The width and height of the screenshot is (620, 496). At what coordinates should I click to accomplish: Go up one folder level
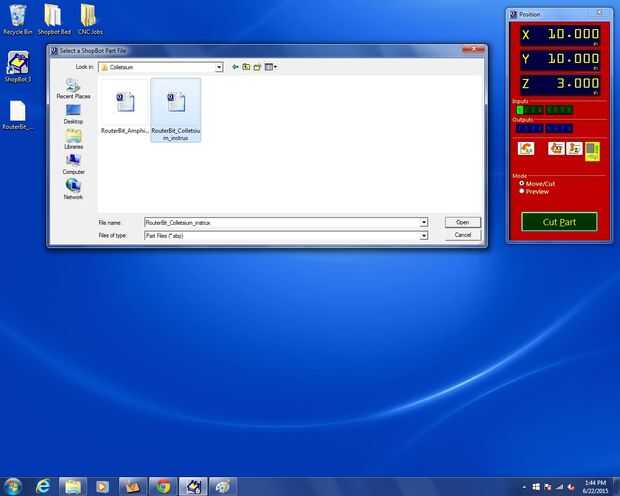pos(246,67)
